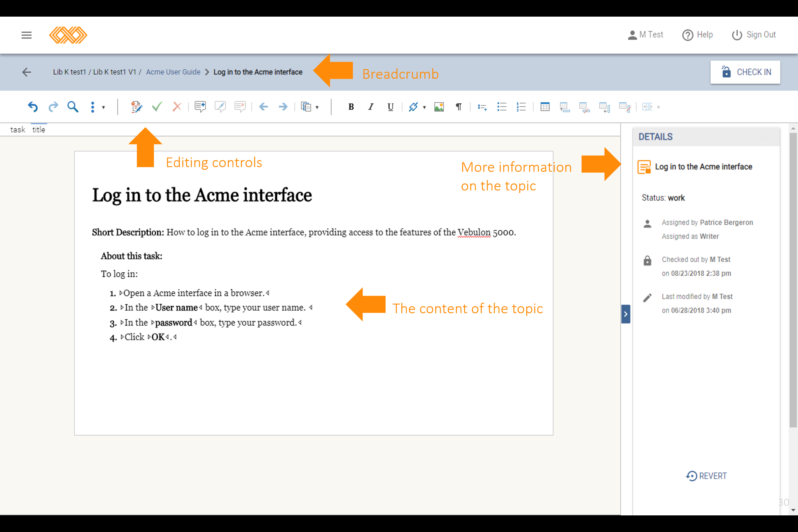The image size is (798, 532).
Task: Delete the selected comment
Action: pyautogui.click(x=240, y=107)
